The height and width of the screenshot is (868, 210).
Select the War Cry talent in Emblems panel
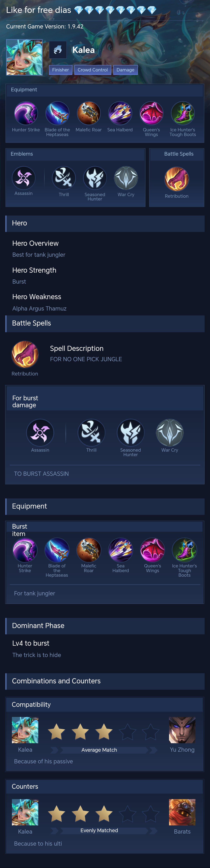[x=126, y=178]
